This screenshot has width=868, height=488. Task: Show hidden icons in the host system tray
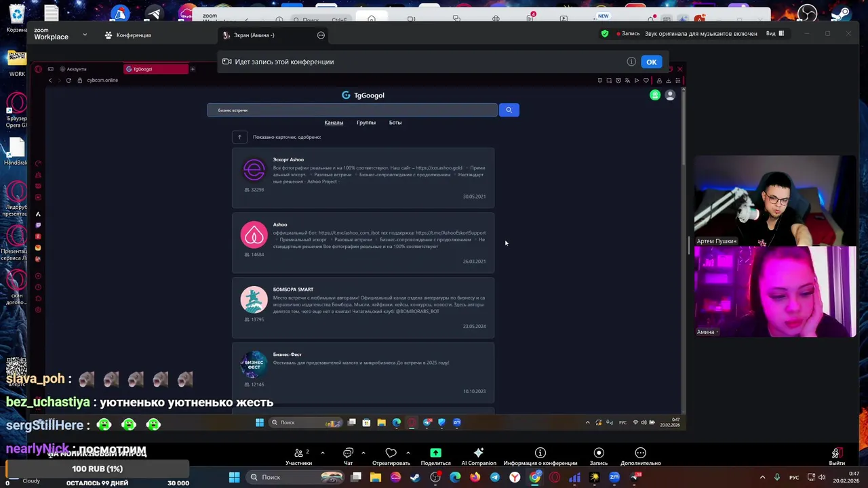(762, 477)
